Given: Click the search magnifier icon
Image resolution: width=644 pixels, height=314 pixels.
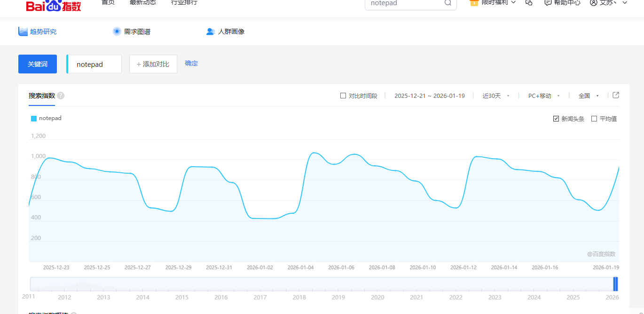Looking at the screenshot, I should (x=448, y=3).
